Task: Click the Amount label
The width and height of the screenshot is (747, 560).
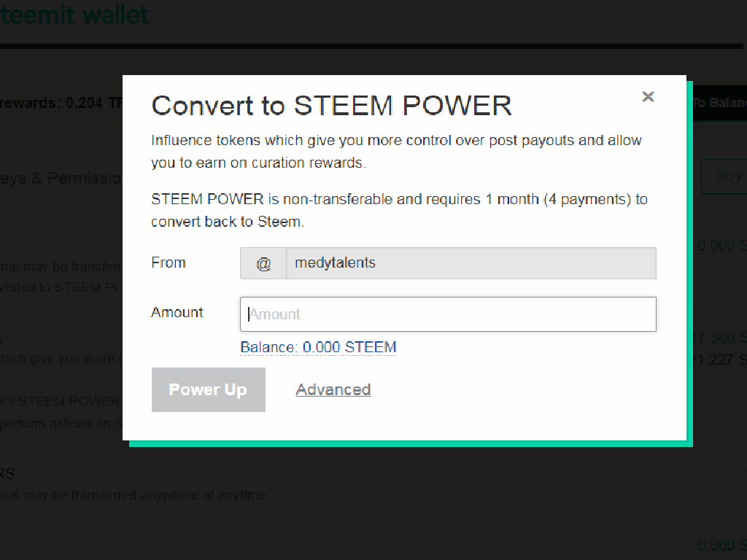Action: coord(177,312)
